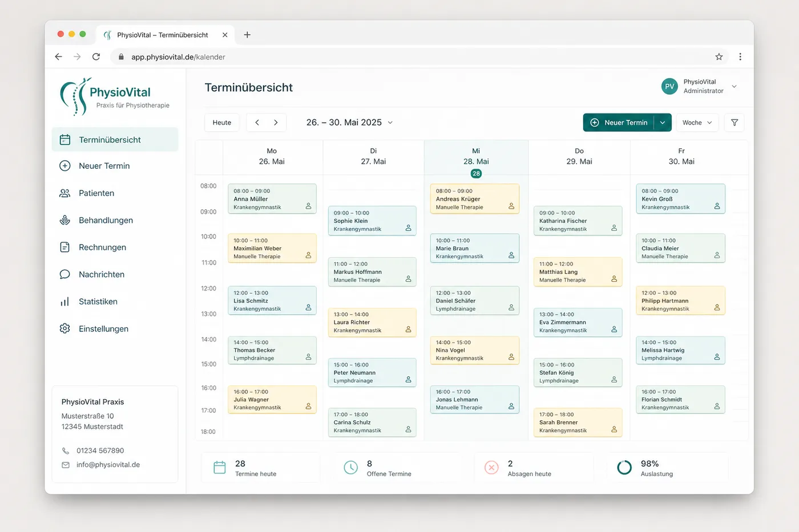This screenshot has width=799, height=532.
Task: Open Florian Schmidt's 16:00 appointment
Action: pyautogui.click(x=680, y=400)
